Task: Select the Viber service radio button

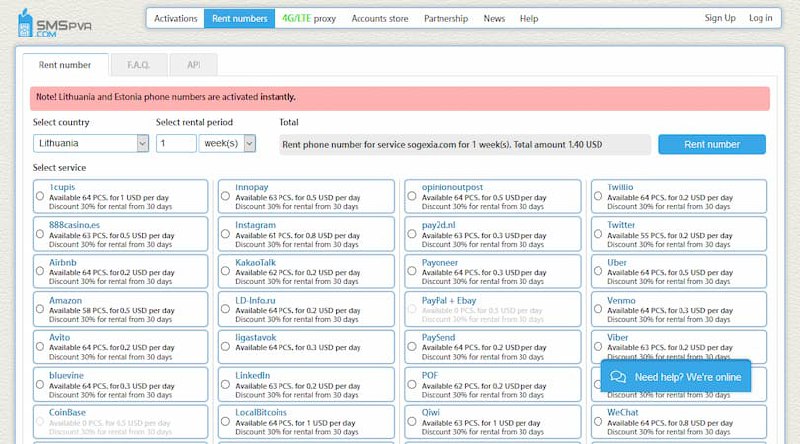Action: 597,347
